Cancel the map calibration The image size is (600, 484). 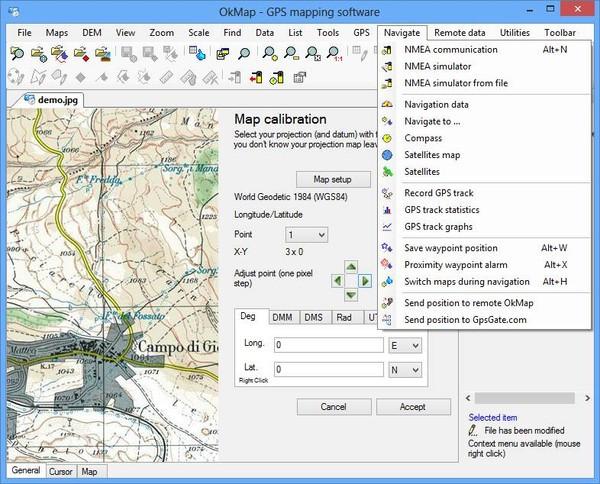(333, 407)
